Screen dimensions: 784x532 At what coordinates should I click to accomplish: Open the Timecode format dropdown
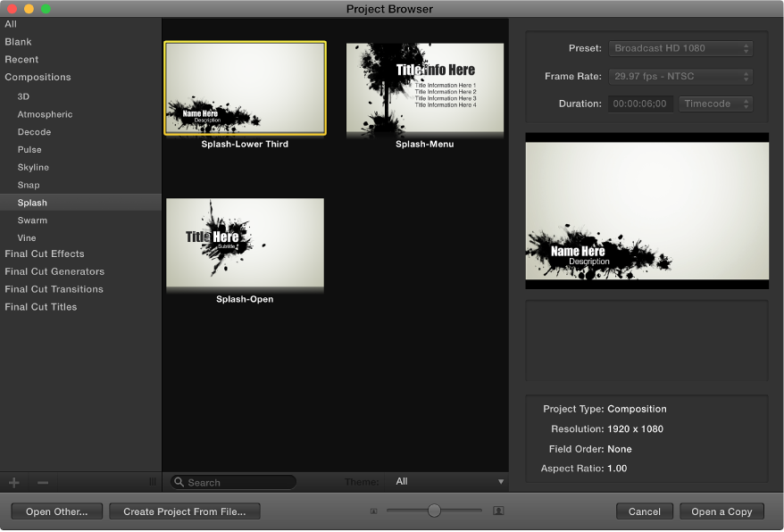pyautogui.click(x=715, y=104)
